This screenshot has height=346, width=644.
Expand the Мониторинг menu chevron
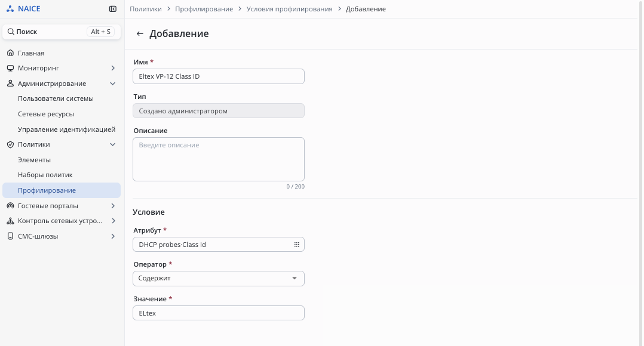113,69
